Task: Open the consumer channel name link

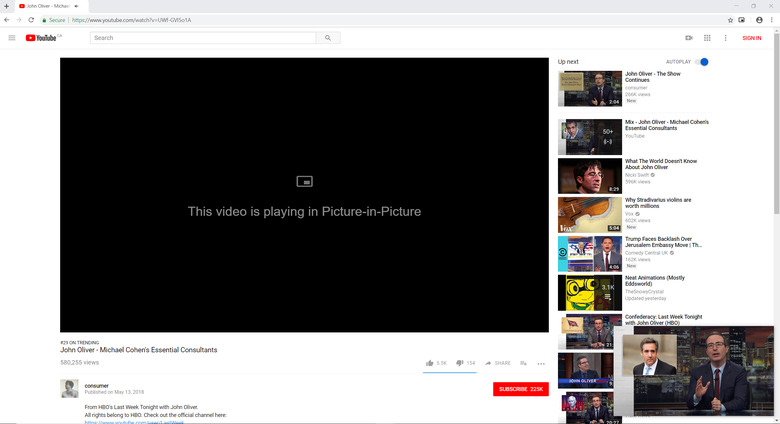Action: pyautogui.click(x=97, y=386)
